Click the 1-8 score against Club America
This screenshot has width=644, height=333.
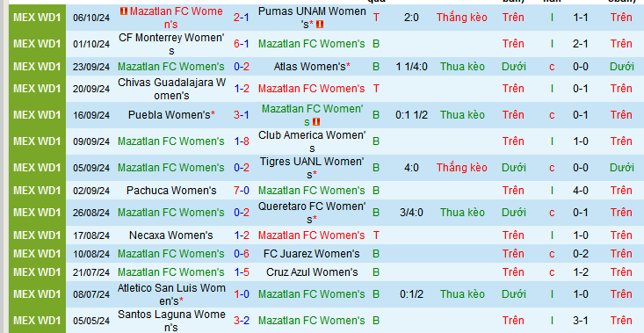coord(242,141)
